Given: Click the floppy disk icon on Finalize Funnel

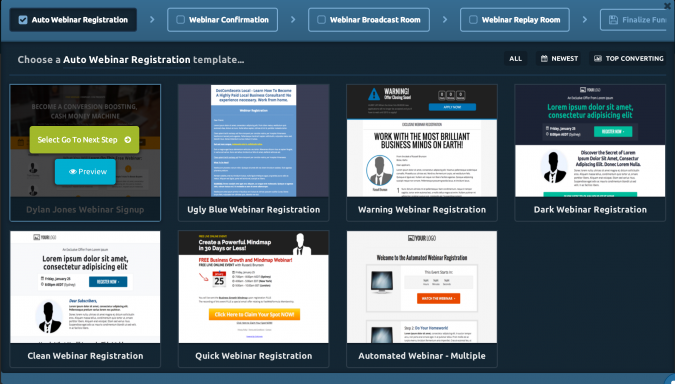Looking at the screenshot, I should [613, 20].
